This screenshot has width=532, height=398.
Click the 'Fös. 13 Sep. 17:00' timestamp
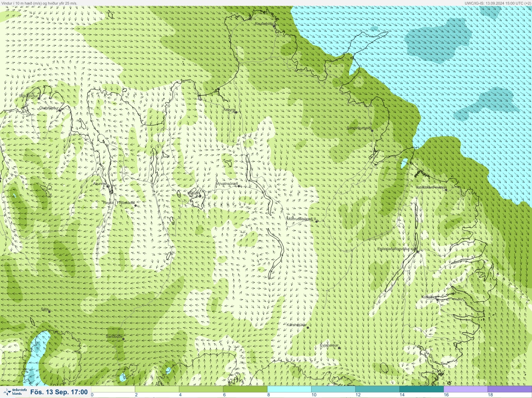click(x=59, y=392)
